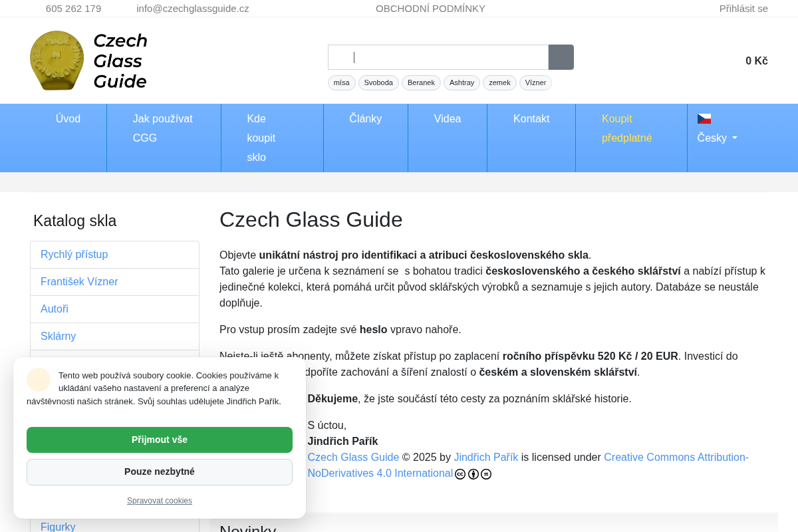
Task: Pick the 'Vízner' search tag
Action: [535, 82]
